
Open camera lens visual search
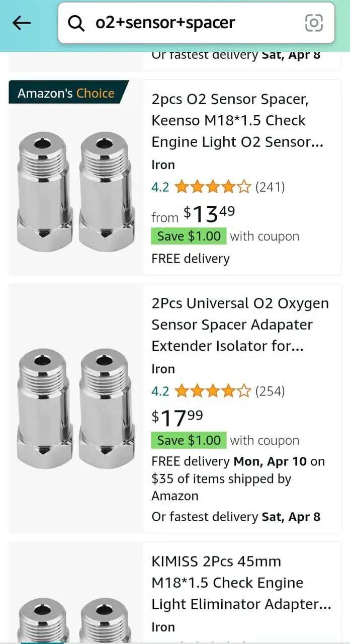(x=314, y=23)
